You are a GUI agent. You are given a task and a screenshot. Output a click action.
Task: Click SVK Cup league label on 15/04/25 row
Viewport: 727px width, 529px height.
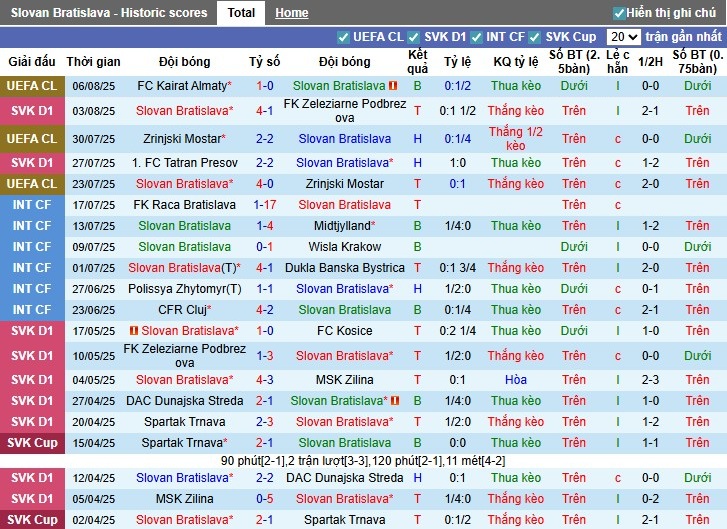[x=32, y=443]
